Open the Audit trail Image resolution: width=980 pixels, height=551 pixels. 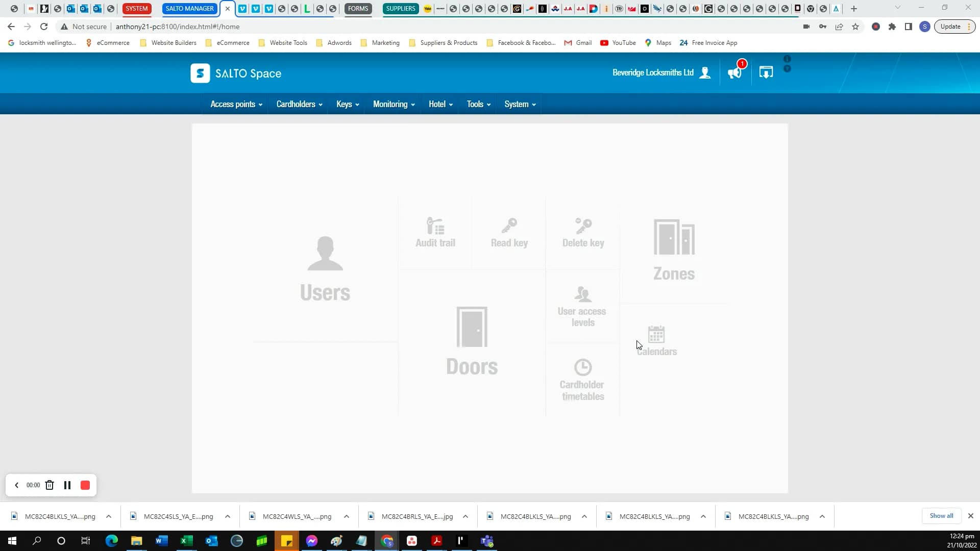435,232
